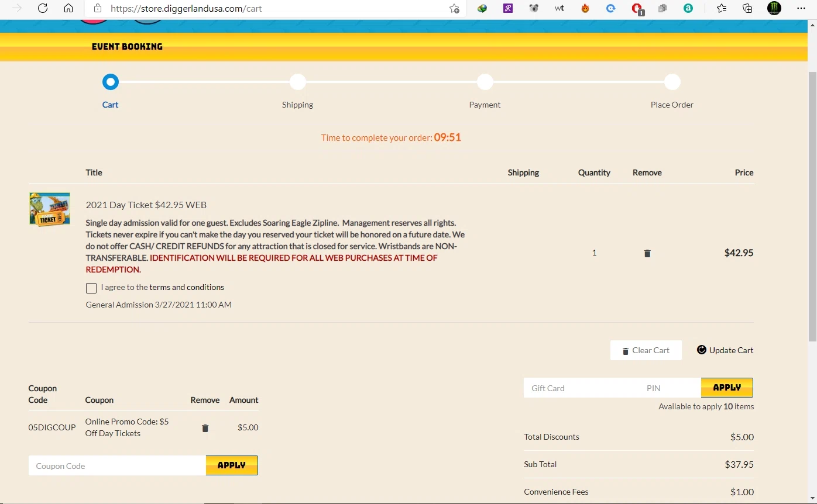Agree to the terms and conditions checkbox
This screenshot has width=817, height=504.
point(91,288)
